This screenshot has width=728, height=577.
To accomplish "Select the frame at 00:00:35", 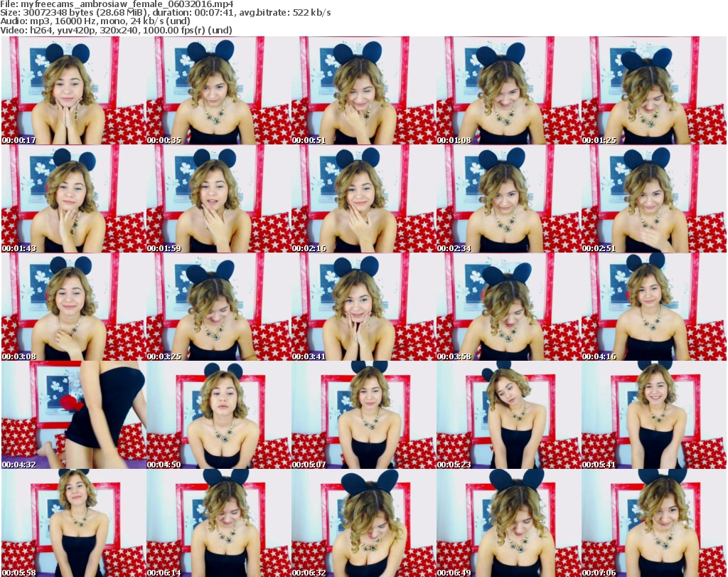I will tap(218, 91).
